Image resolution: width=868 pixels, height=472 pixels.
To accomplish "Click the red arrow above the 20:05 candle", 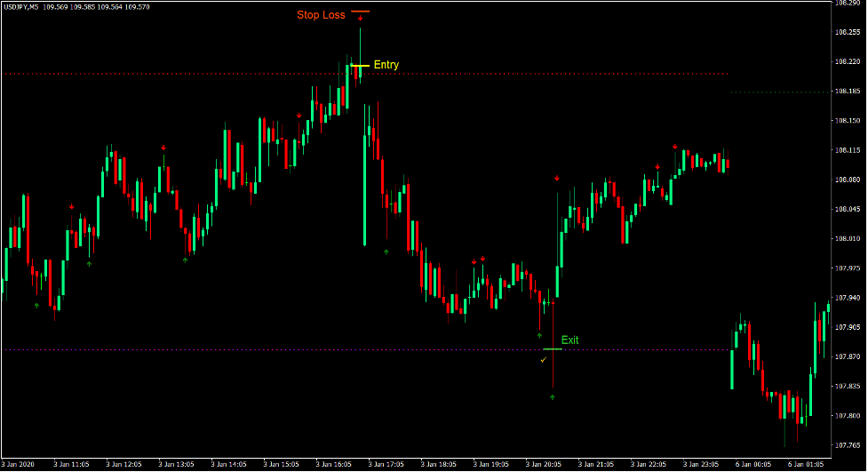I will point(557,179).
